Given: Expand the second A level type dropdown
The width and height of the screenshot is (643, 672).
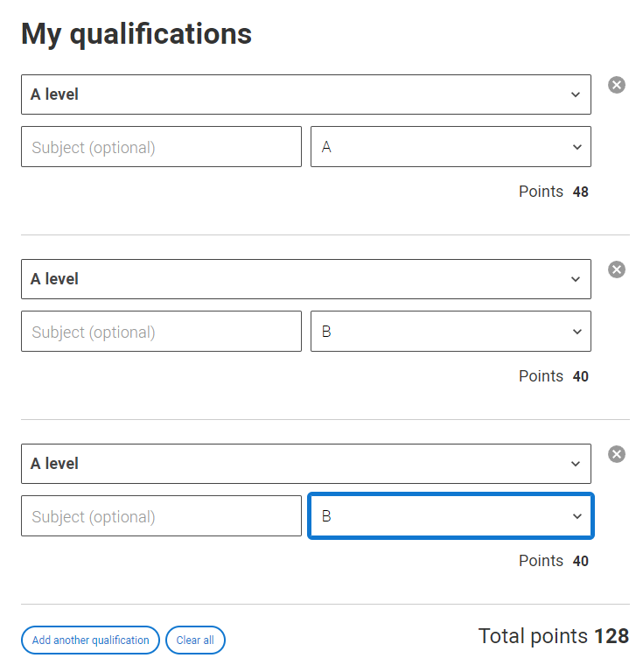Looking at the screenshot, I should click(x=305, y=279).
